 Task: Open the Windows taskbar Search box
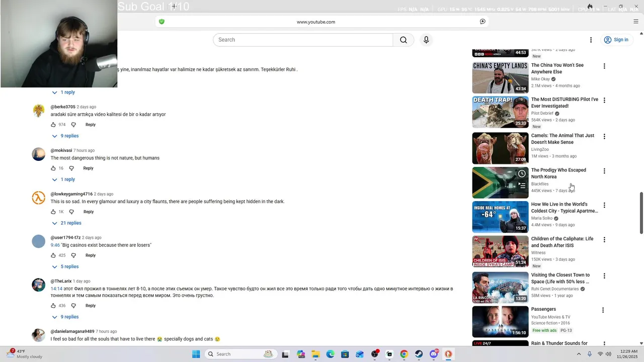(x=240, y=354)
